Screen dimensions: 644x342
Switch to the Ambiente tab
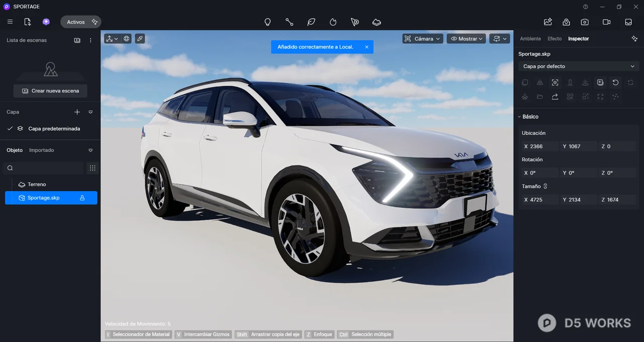530,39
